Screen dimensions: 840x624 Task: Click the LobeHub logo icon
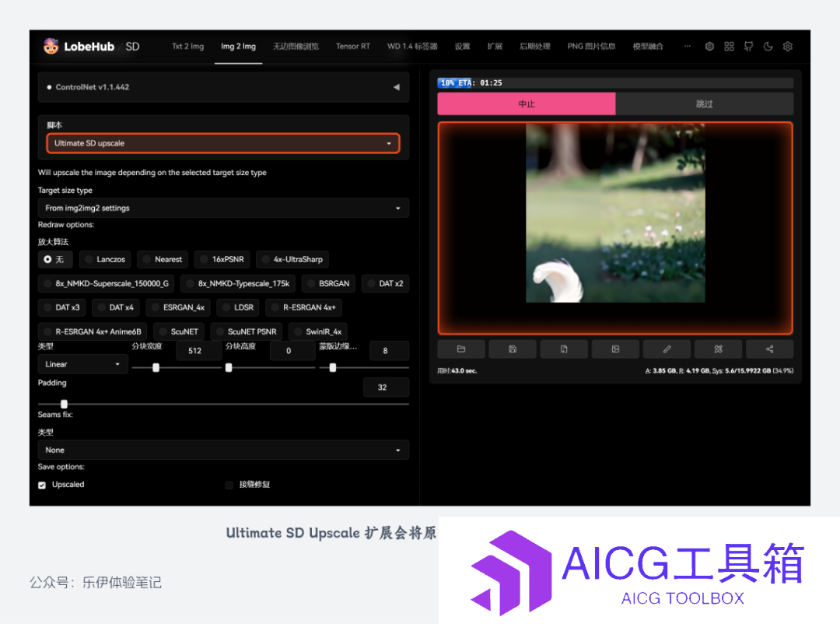point(51,46)
